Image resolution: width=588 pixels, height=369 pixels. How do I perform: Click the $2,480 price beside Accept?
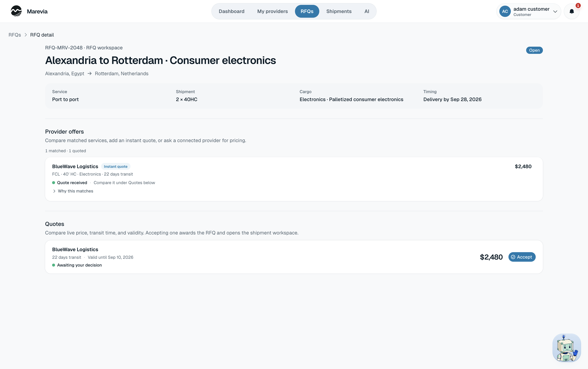click(491, 257)
